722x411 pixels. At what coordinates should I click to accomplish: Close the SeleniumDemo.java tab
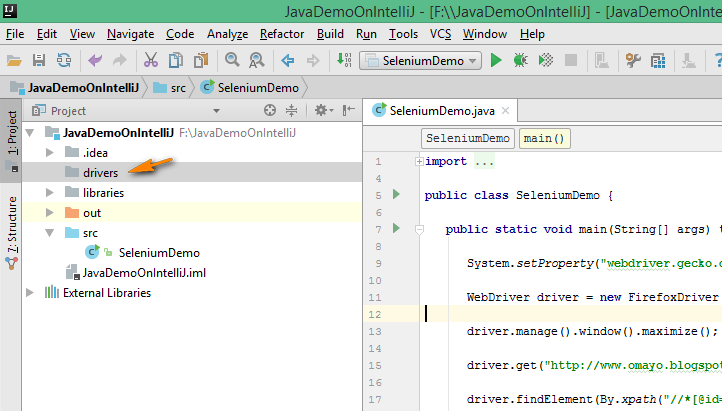click(505, 110)
